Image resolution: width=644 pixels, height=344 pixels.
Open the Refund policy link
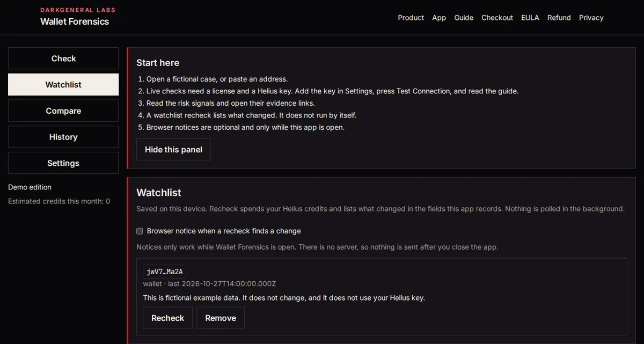(559, 18)
